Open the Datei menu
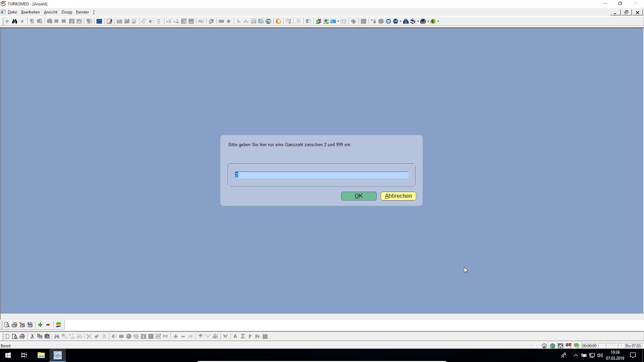 point(13,12)
